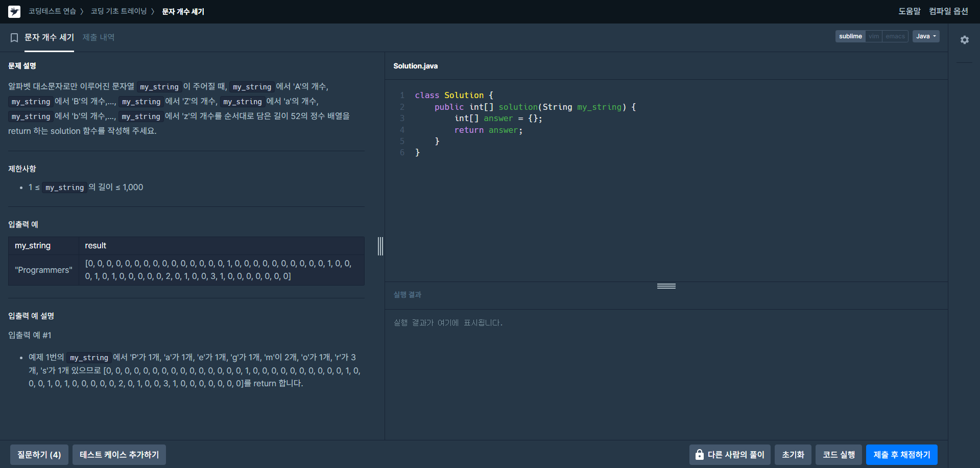Click the 실행 결과가 여기에 표시됩니다 placeholder

tap(448, 323)
